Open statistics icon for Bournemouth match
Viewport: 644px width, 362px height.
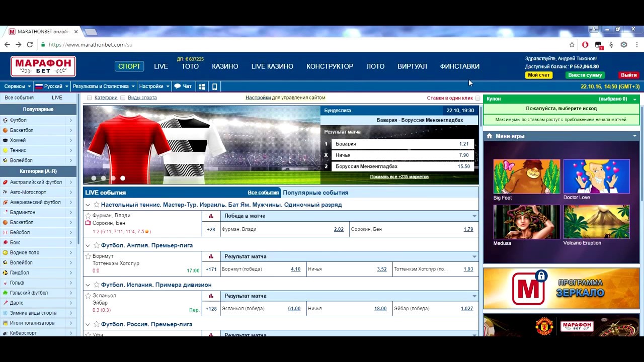211,256
